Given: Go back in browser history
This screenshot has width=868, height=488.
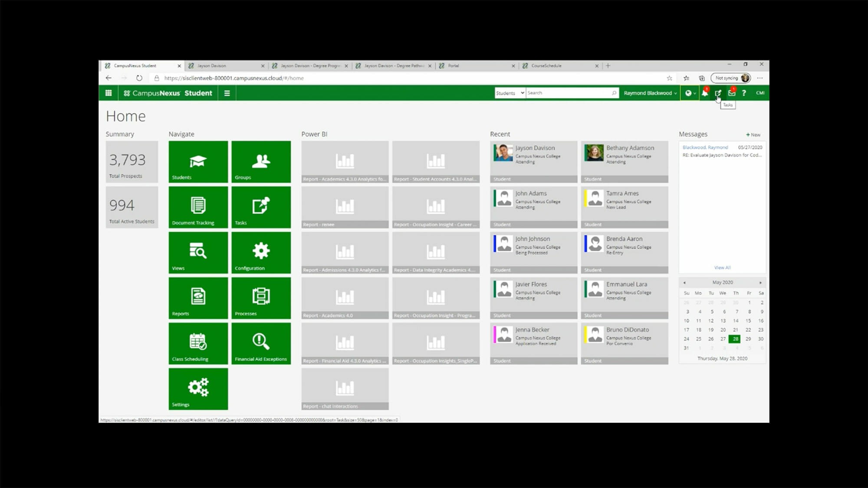Looking at the screenshot, I should click(108, 78).
